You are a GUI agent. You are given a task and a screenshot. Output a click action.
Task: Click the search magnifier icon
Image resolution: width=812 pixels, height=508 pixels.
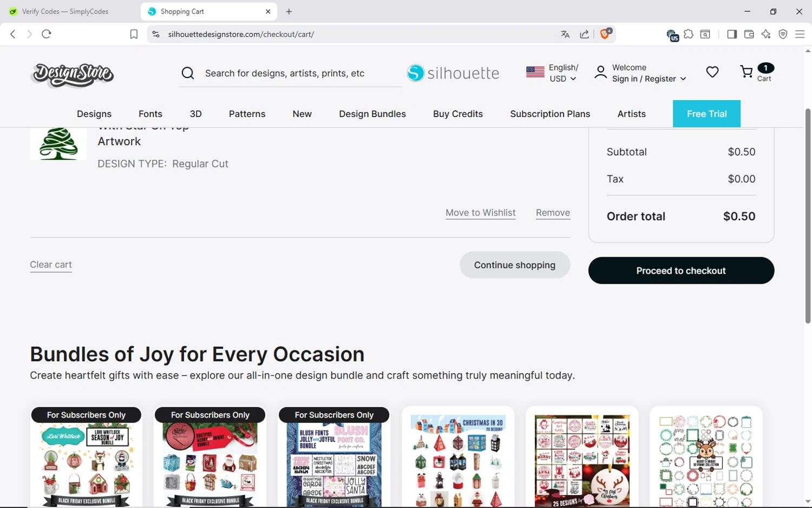coord(188,73)
